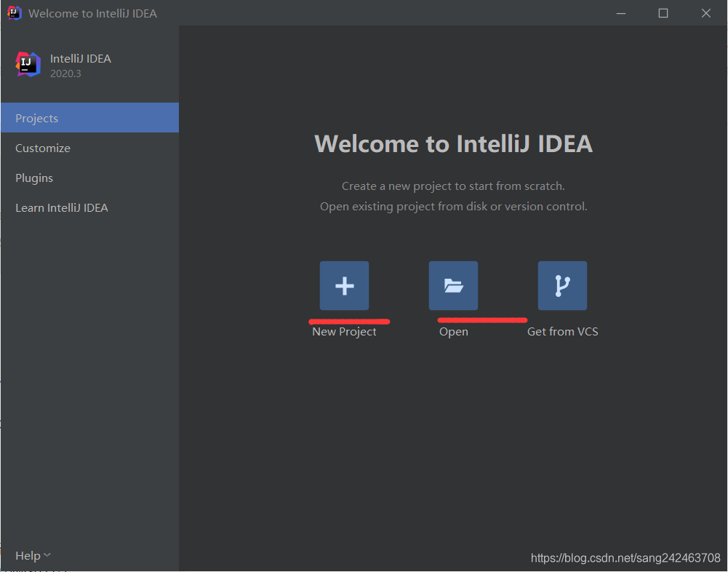Click the title bar IntelliJ app icon

15,13
